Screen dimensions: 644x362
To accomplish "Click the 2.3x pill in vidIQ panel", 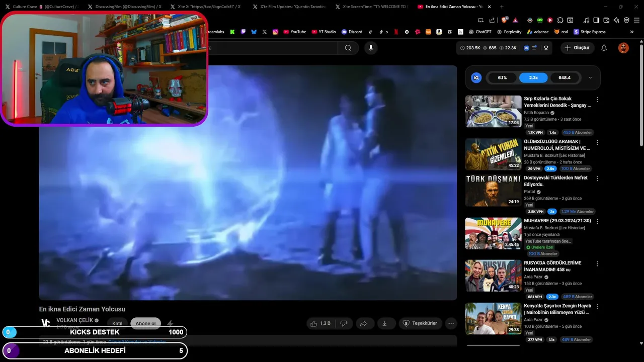I will pos(533,78).
